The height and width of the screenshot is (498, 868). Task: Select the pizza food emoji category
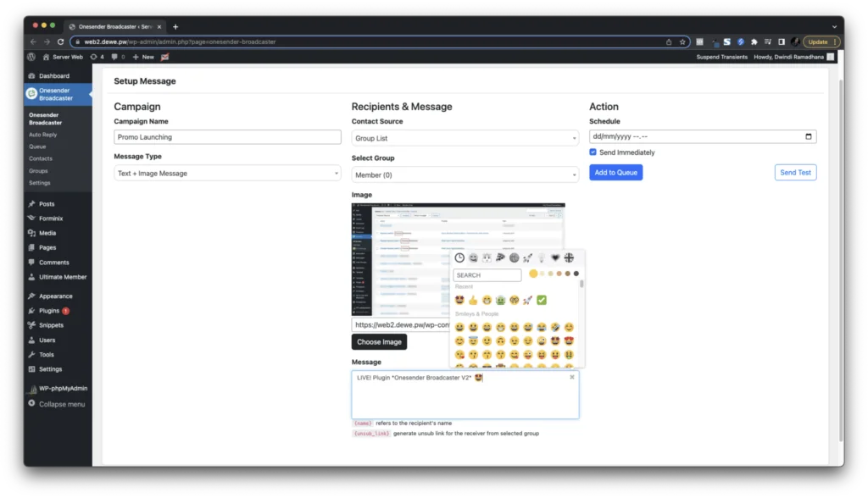pyautogui.click(x=500, y=257)
